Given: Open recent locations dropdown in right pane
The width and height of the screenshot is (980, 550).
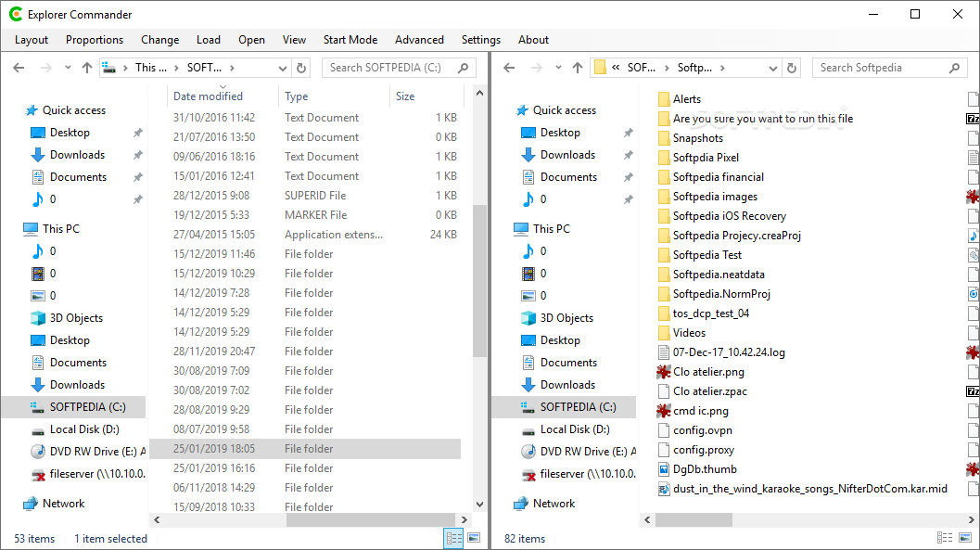Looking at the screenshot, I should 558,68.
